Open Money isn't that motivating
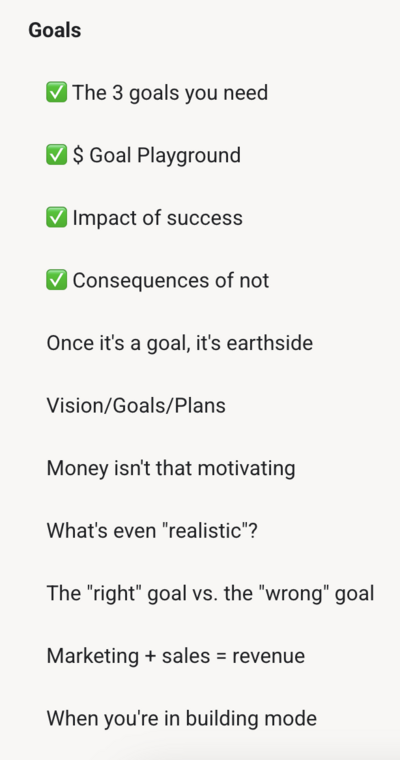 (x=171, y=468)
